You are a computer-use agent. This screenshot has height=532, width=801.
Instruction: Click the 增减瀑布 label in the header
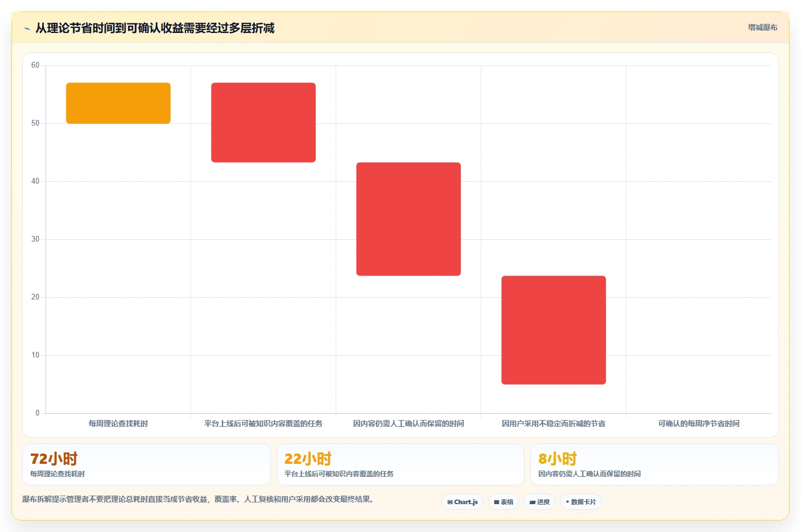tap(762, 27)
